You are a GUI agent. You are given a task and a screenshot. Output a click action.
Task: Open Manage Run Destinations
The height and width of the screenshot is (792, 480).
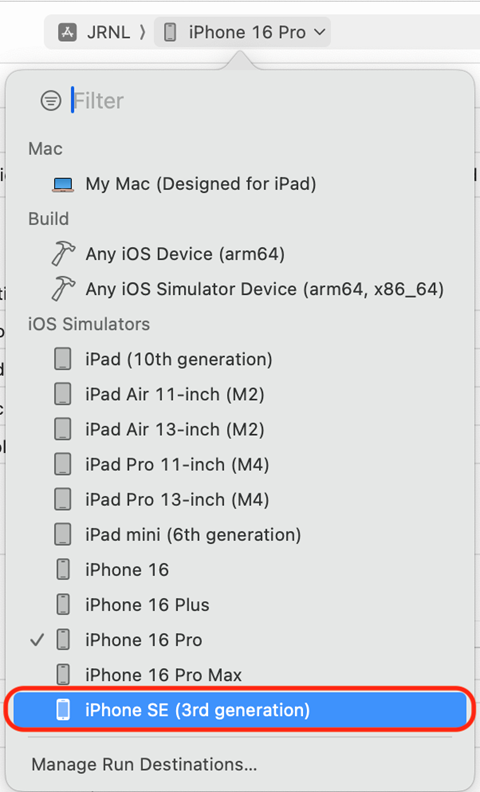[144, 764]
